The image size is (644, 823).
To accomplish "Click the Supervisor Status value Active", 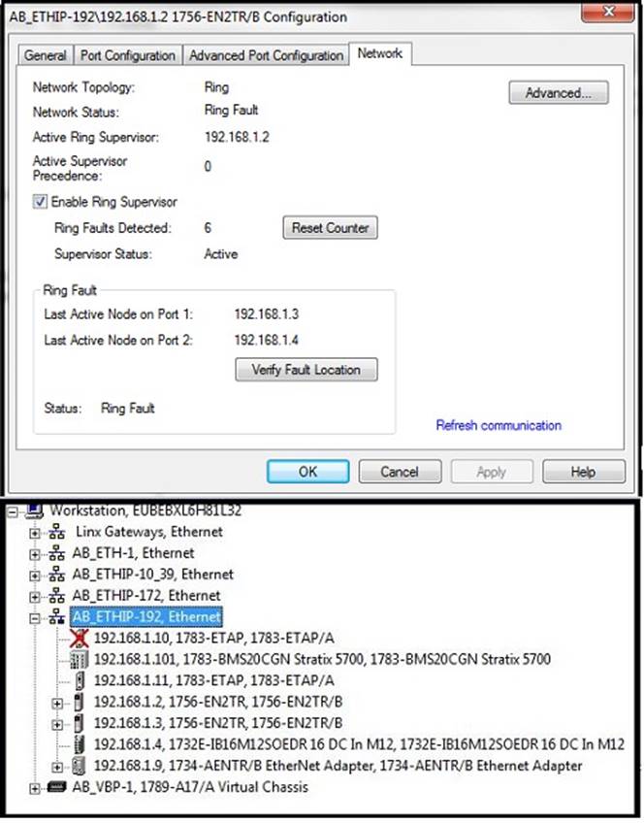I will pos(221,254).
